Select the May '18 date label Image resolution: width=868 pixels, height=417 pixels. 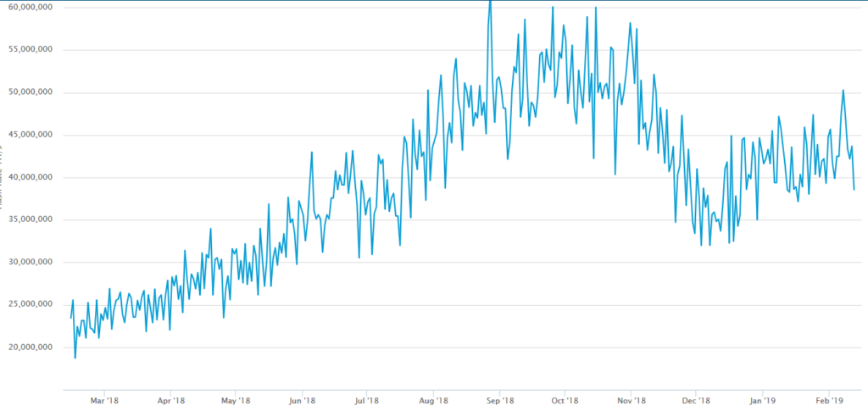click(x=236, y=400)
